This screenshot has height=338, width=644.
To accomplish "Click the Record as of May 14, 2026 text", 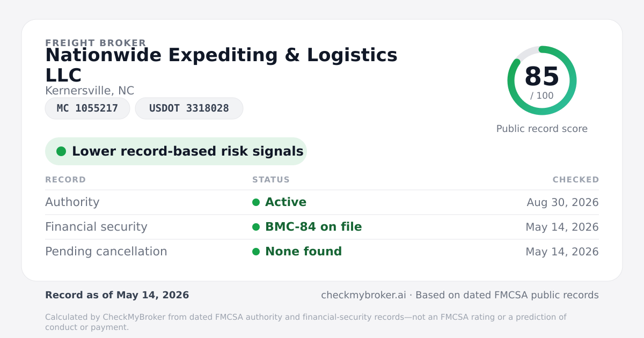I will (117, 295).
